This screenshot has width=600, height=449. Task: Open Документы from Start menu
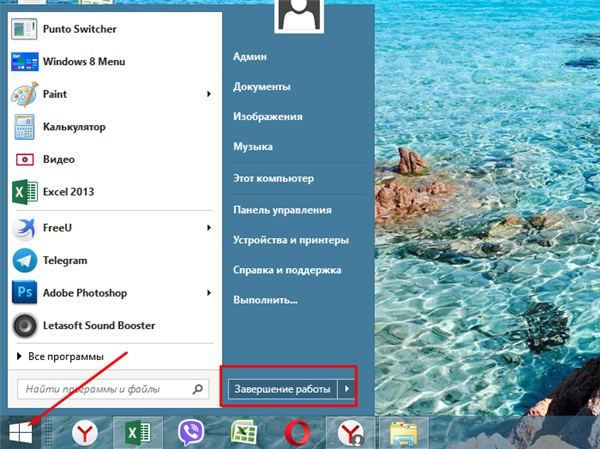coord(262,87)
